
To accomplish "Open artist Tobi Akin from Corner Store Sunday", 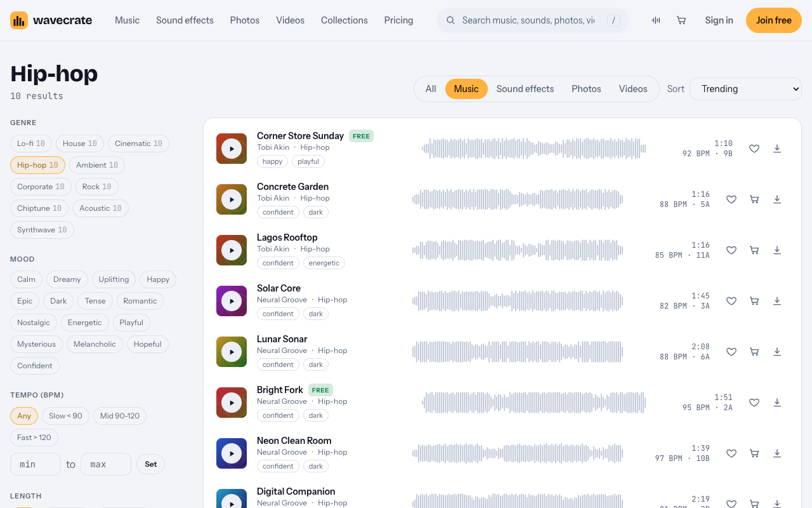I will click(273, 147).
